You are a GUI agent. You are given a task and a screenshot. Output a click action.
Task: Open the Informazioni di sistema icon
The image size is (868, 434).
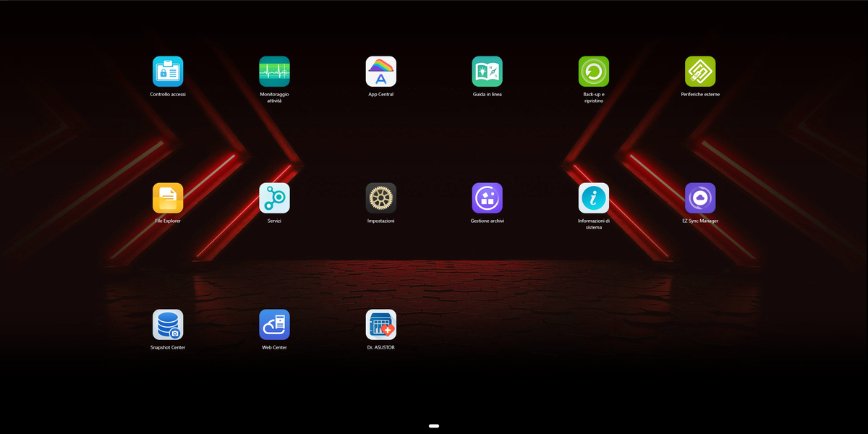coord(594,198)
